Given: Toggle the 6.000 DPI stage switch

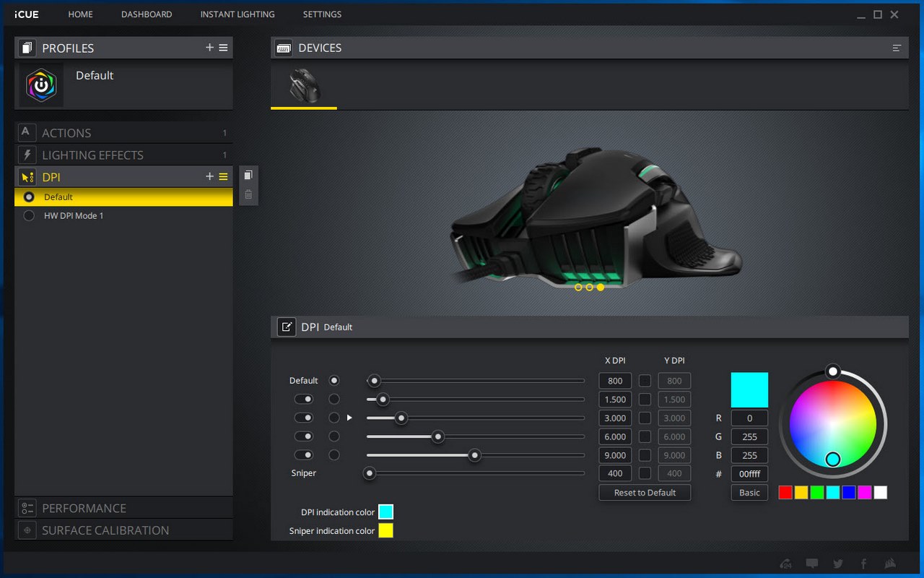Looking at the screenshot, I should tap(304, 436).
